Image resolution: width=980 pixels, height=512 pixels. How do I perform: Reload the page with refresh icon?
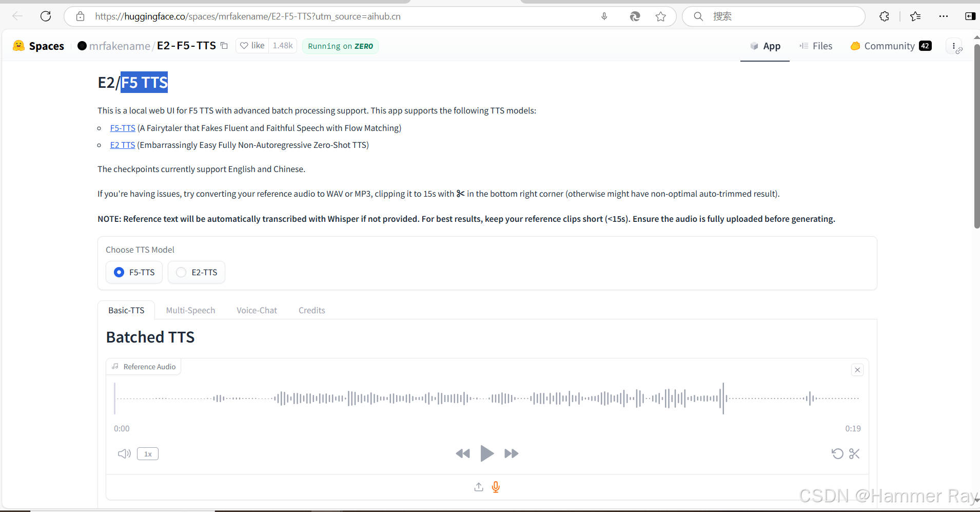pos(46,16)
